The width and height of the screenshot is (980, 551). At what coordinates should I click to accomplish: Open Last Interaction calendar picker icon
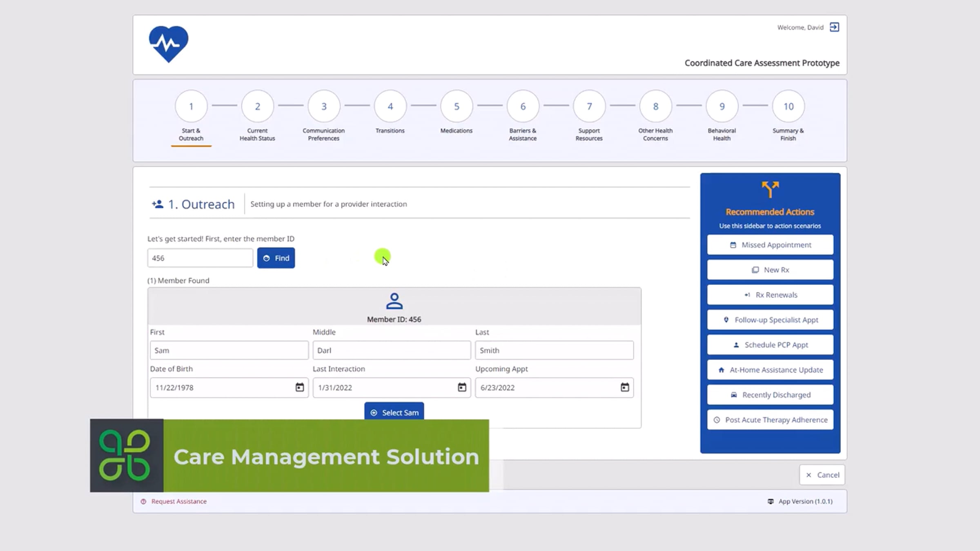462,387
